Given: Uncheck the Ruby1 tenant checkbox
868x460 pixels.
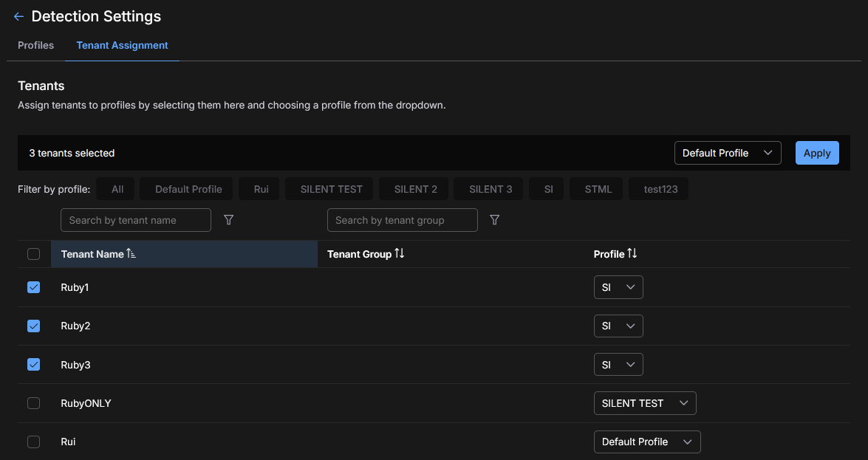Looking at the screenshot, I should (x=33, y=287).
